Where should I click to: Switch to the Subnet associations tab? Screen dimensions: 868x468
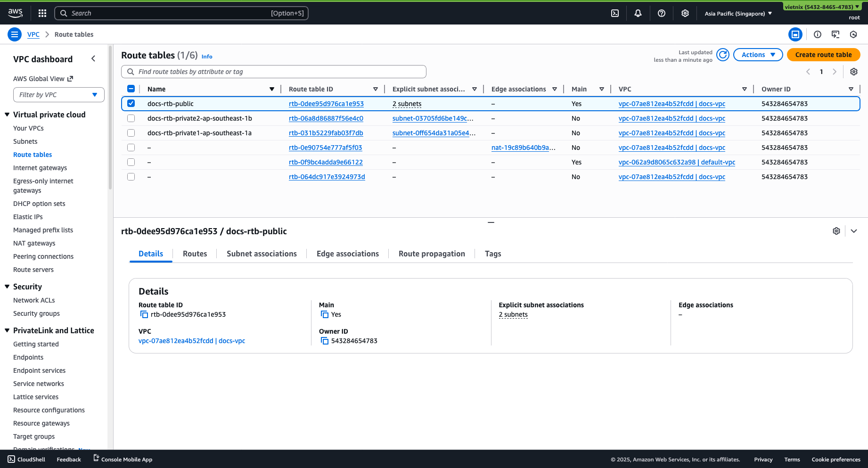(262, 254)
